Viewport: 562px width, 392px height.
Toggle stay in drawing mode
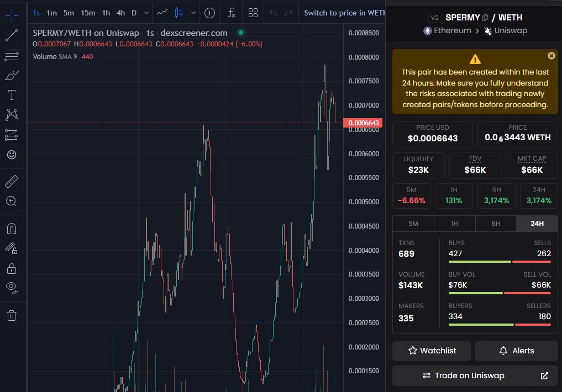coord(12,248)
